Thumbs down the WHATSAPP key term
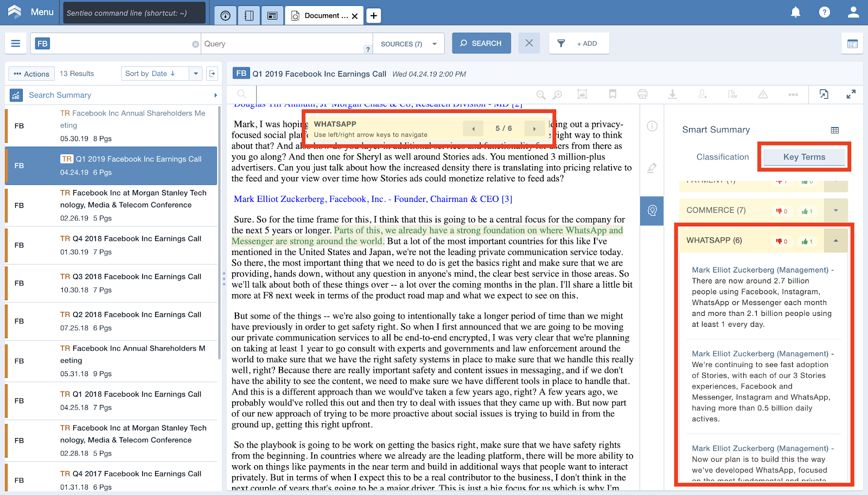Viewport: 868px width, 495px height. 781,241
